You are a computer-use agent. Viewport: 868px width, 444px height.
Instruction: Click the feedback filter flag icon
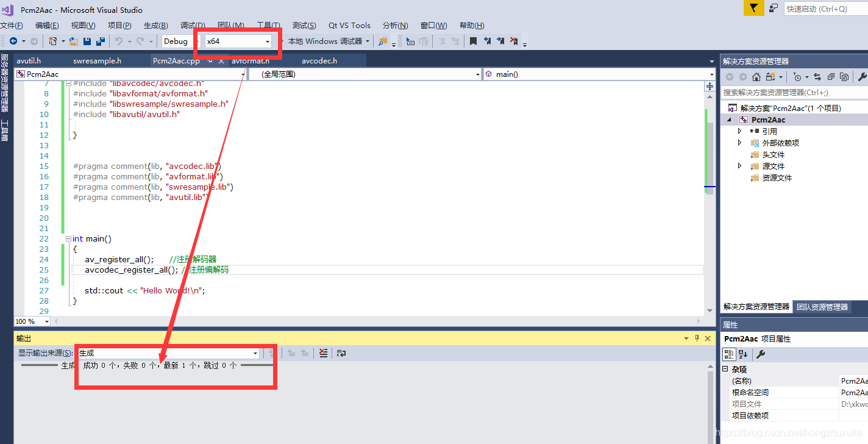pos(754,8)
